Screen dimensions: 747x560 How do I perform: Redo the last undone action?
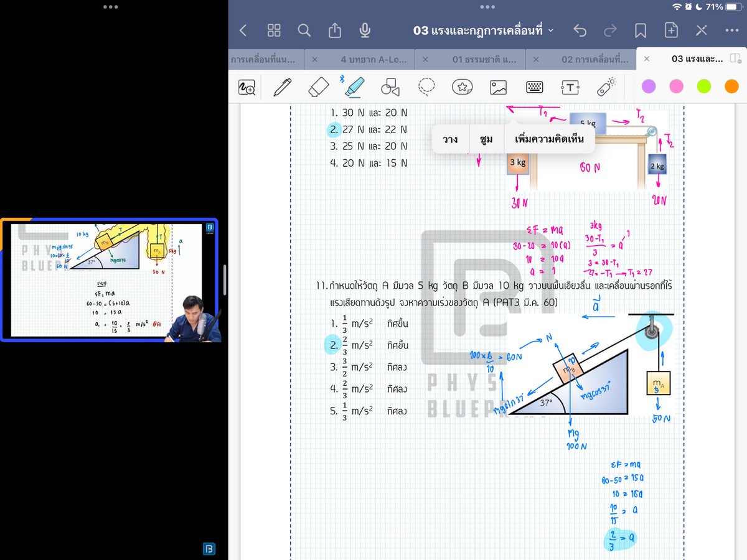point(610,30)
